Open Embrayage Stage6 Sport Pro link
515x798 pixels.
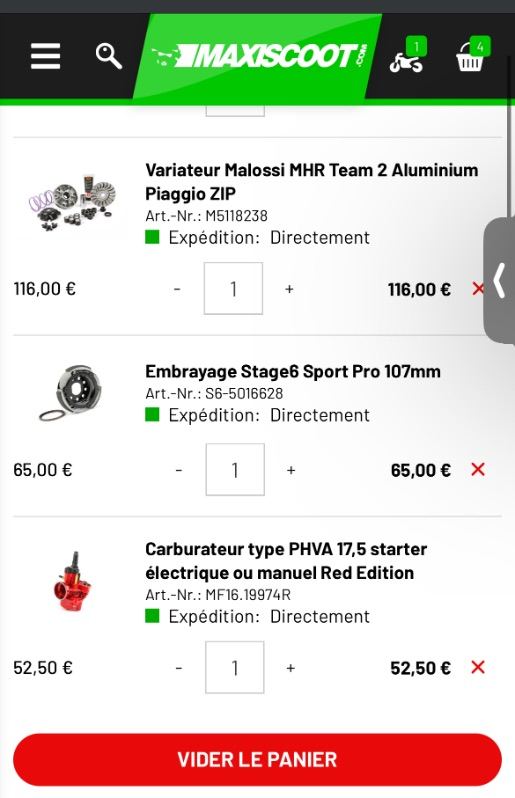(x=293, y=372)
